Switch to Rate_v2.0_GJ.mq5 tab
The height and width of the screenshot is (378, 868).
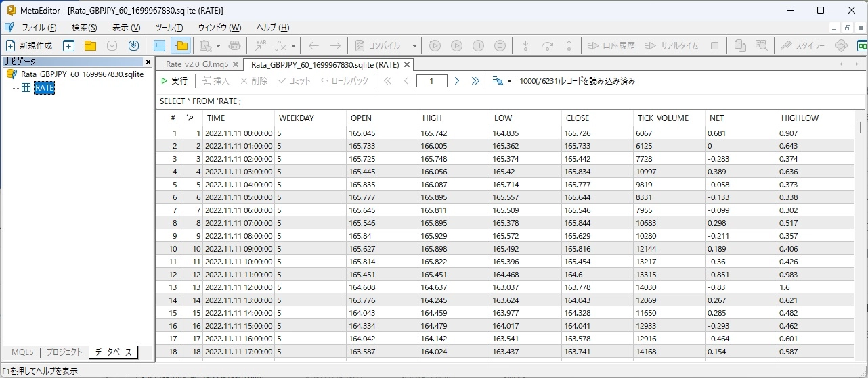(197, 65)
